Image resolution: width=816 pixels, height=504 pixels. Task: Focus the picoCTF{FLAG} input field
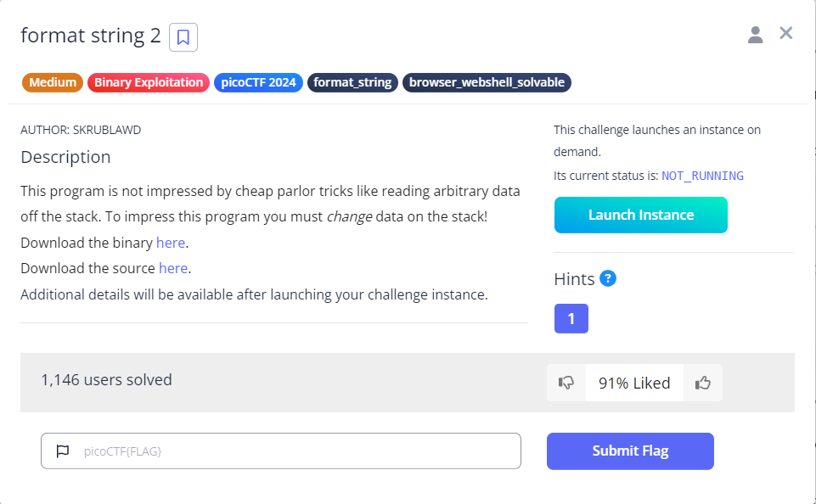pyautogui.click(x=281, y=451)
